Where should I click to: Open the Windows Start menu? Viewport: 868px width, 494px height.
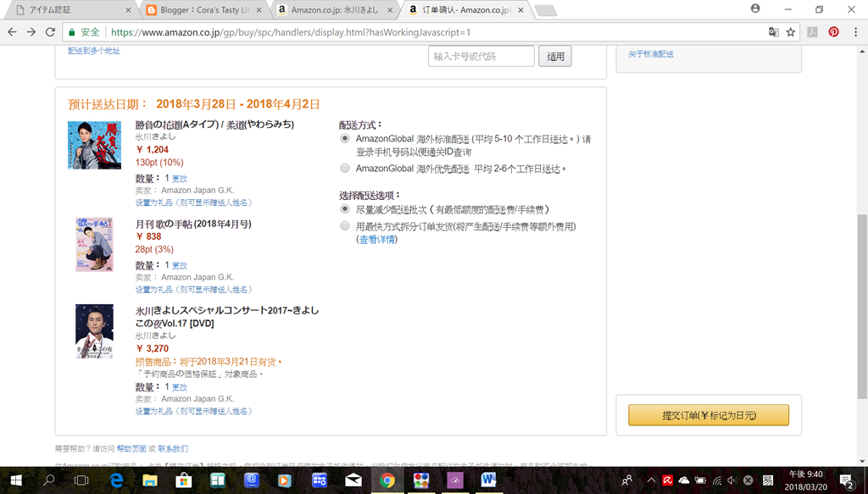[x=15, y=480]
